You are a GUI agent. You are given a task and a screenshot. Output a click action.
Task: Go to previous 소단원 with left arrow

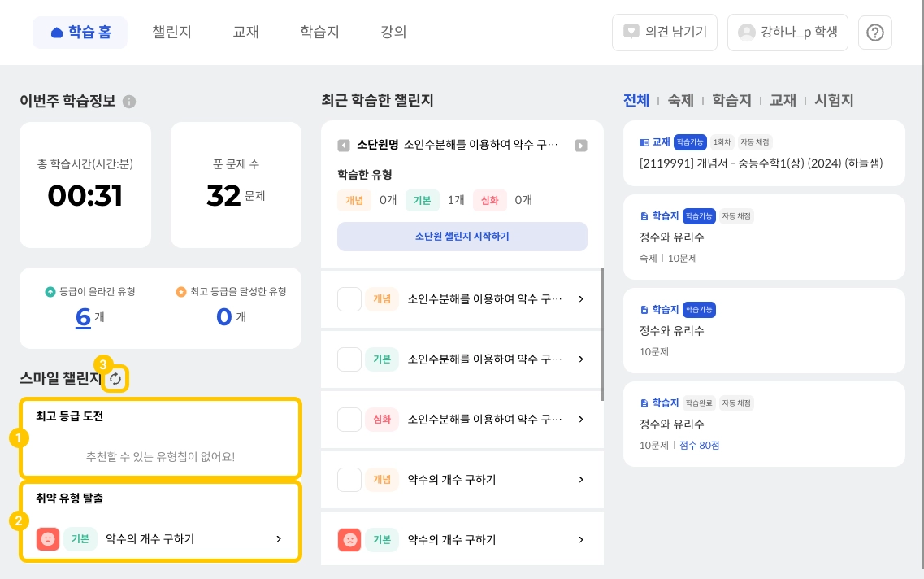click(344, 146)
